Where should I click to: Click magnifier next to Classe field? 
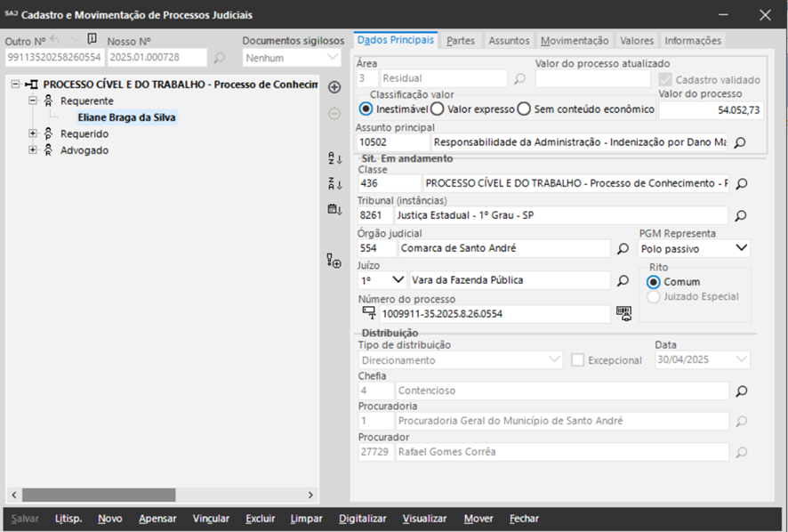(x=740, y=184)
